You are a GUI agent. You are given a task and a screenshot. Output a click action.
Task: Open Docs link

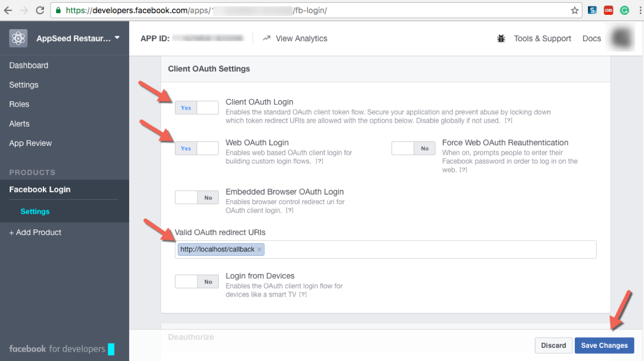(x=592, y=38)
